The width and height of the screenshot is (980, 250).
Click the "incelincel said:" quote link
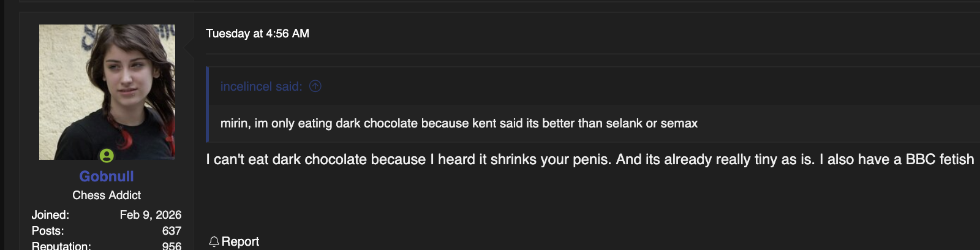(261, 86)
